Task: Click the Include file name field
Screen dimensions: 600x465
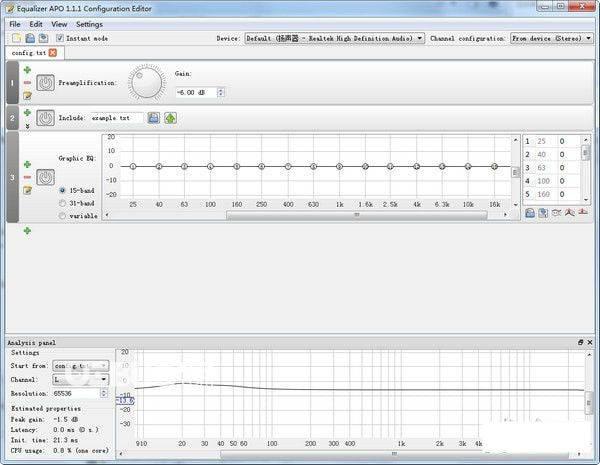Action: click(117, 118)
